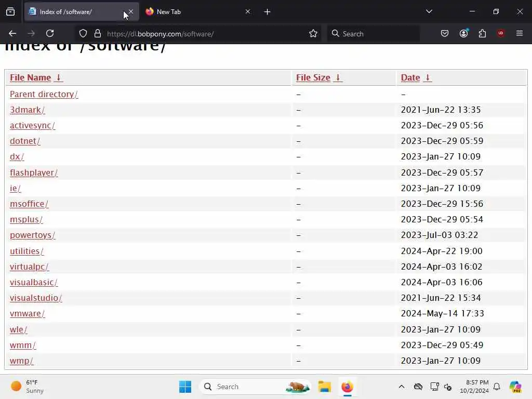This screenshot has height=399, width=532.
Task: Close the New Tab tab
Action: tap(248, 11)
